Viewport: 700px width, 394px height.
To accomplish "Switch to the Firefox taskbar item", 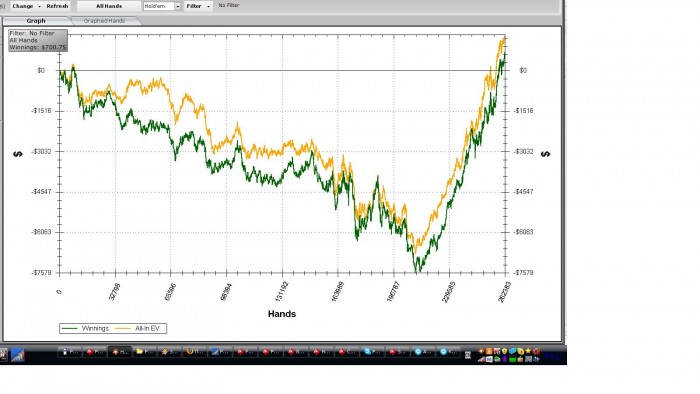I will click(x=195, y=352).
